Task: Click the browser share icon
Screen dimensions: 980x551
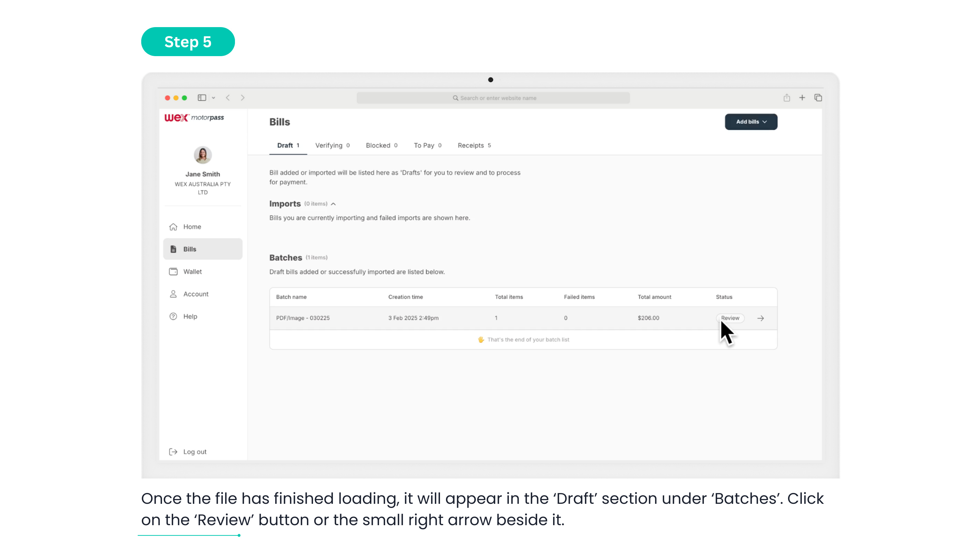Action: (787, 98)
